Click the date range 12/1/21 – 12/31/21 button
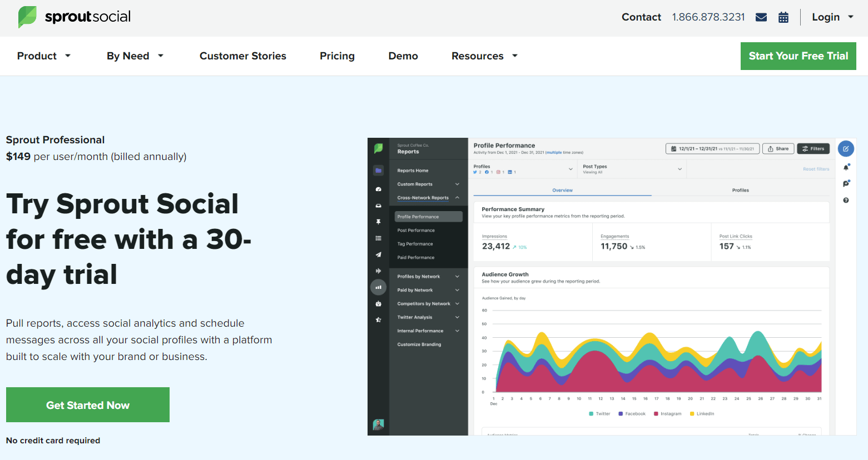Viewport: 868px width, 460px height. point(712,149)
